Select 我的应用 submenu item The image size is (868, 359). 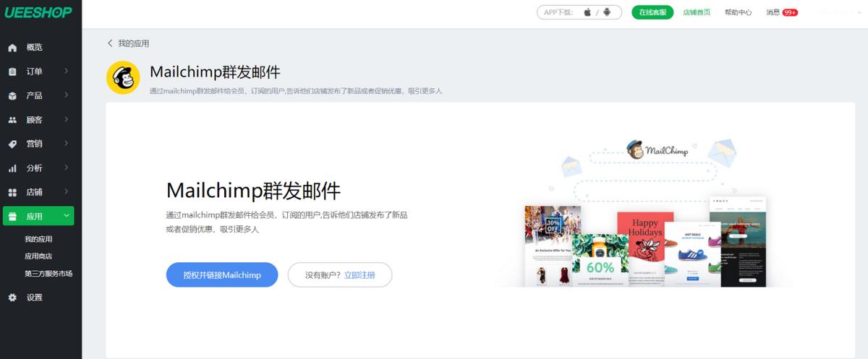point(38,239)
